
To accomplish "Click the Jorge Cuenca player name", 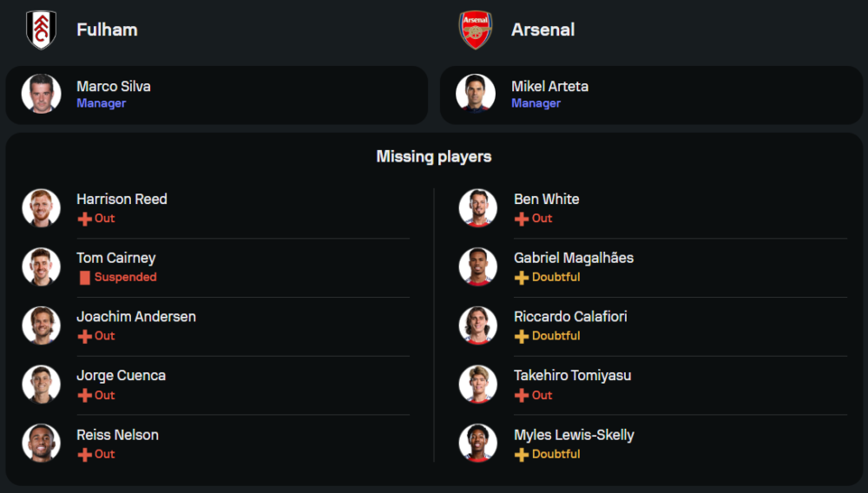I will (x=121, y=376).
